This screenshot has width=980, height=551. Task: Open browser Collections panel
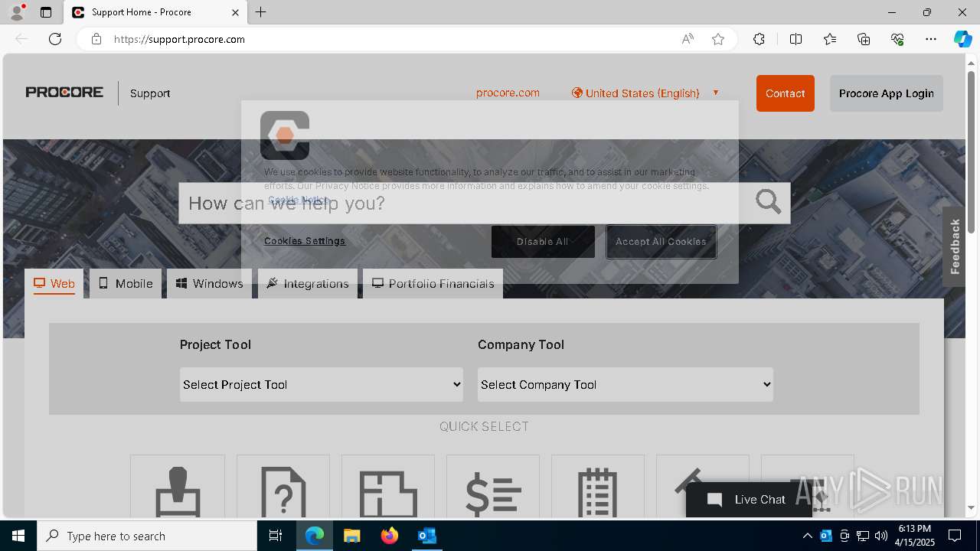[864, 39]
